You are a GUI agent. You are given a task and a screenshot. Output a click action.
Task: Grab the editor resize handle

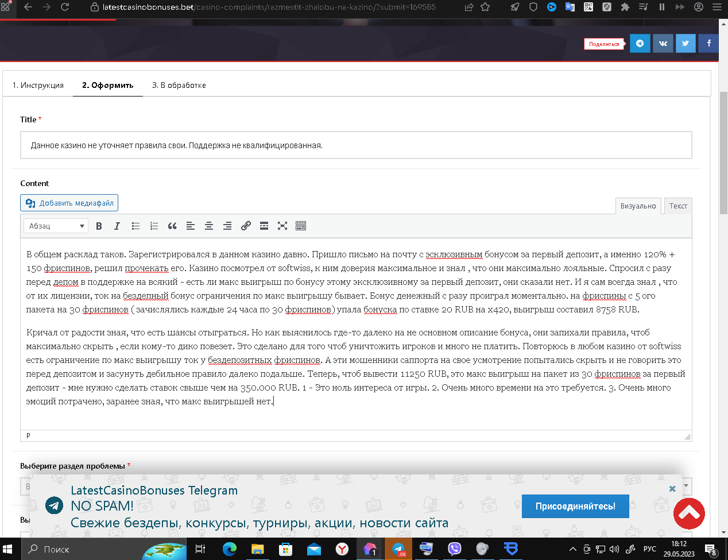687,437
